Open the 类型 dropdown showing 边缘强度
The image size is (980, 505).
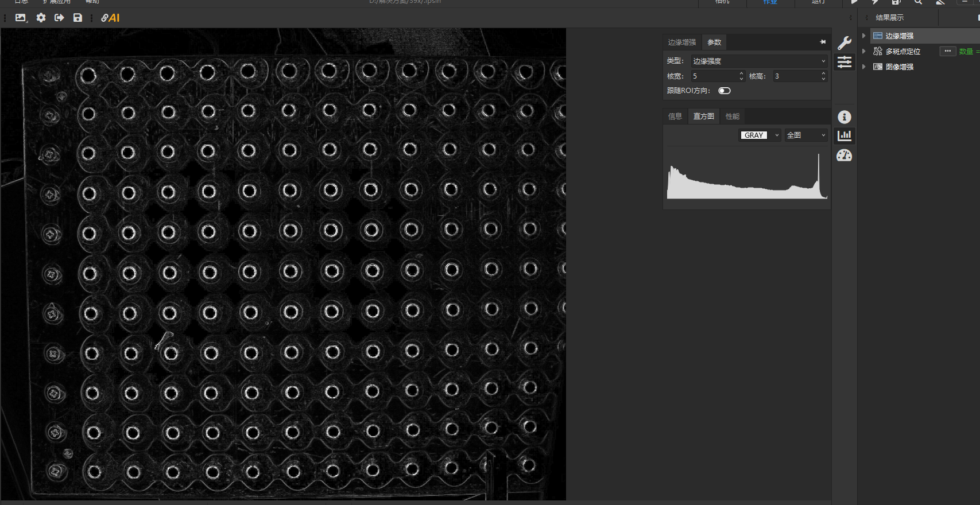pos(758,61)
